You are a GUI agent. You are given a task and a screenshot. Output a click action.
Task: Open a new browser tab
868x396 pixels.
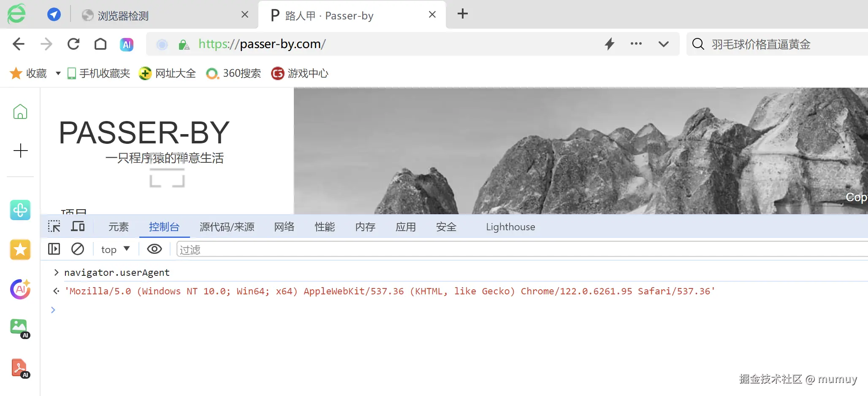(x=463, y=14)
